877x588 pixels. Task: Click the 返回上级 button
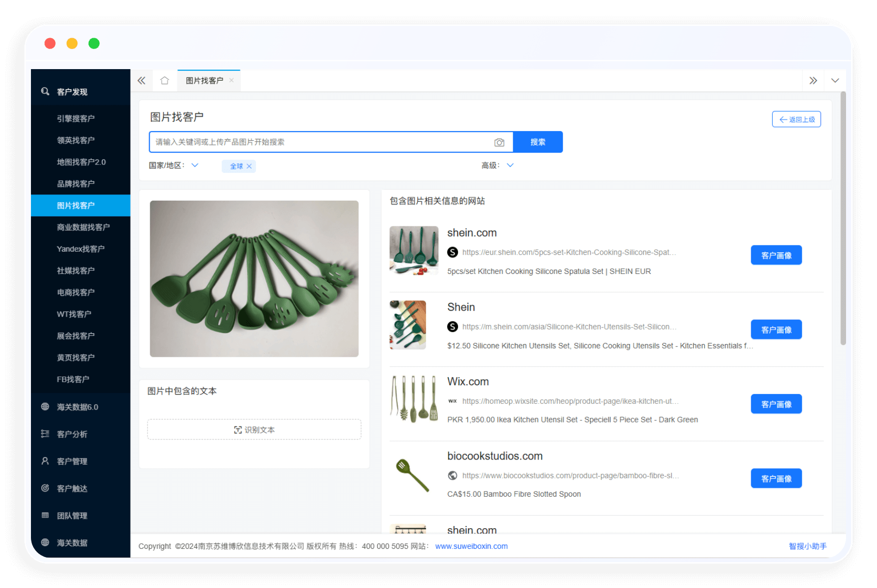coord(796,119)
